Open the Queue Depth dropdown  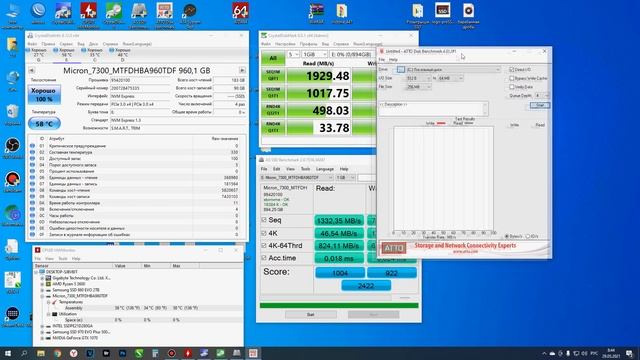542,96
